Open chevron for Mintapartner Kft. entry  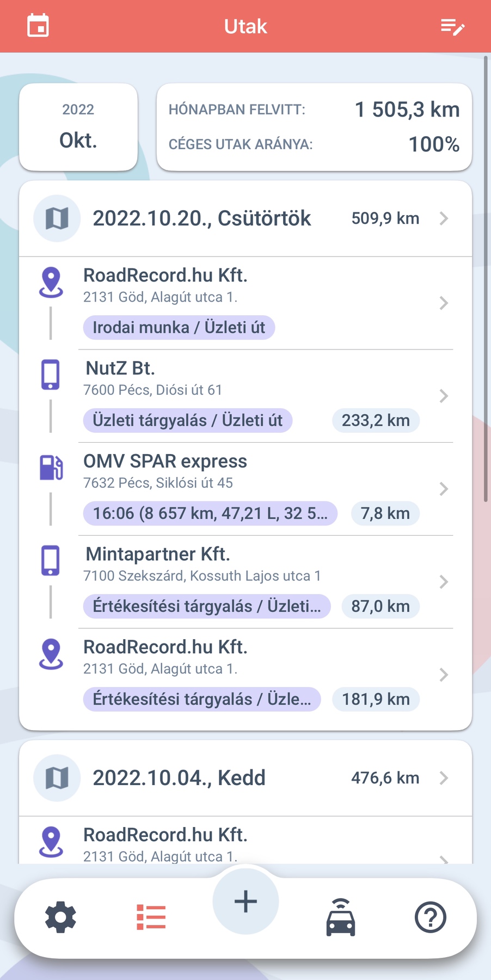[x=444, y=582]
